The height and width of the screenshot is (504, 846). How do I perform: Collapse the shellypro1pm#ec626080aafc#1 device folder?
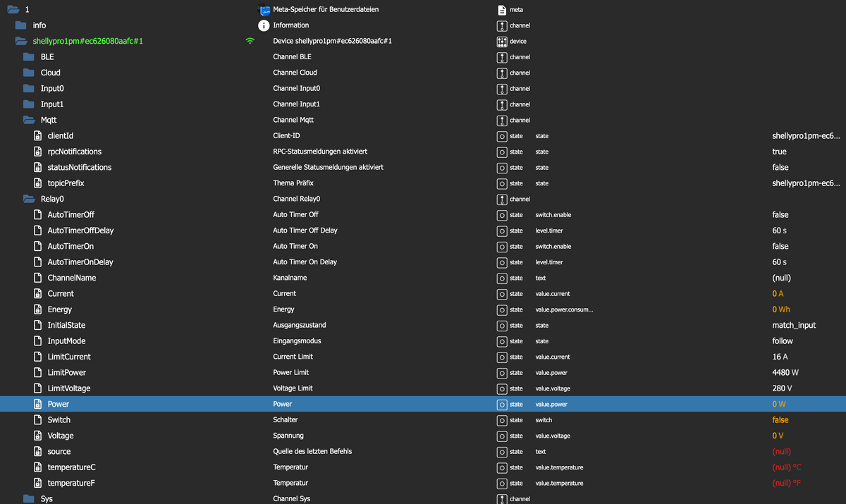pyautogui.click(x=21, y=41)
